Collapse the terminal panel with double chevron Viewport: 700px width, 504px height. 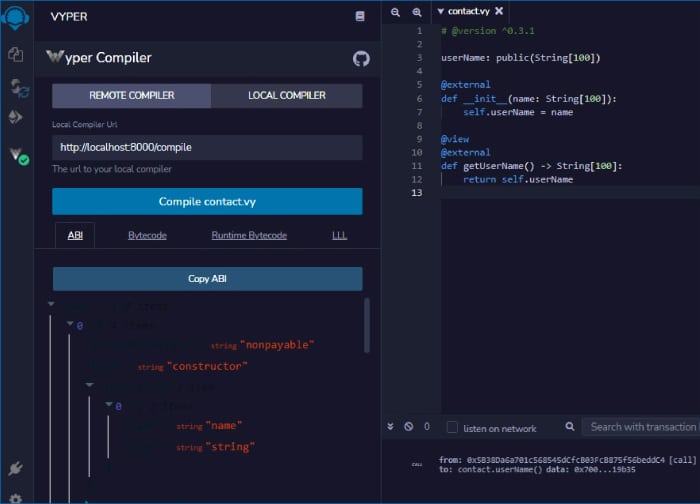(391, 427)
